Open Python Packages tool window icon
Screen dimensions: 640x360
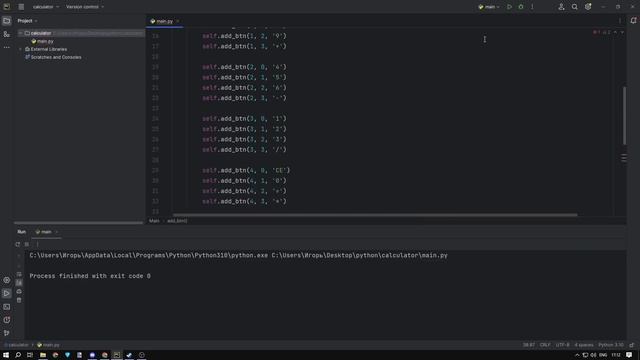(x=7, y=280)
